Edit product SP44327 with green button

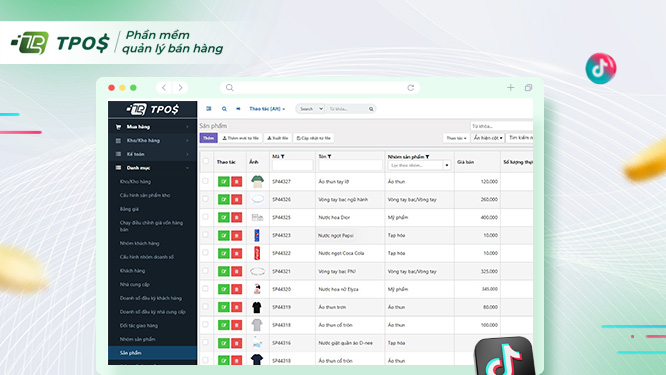[223, 181]
